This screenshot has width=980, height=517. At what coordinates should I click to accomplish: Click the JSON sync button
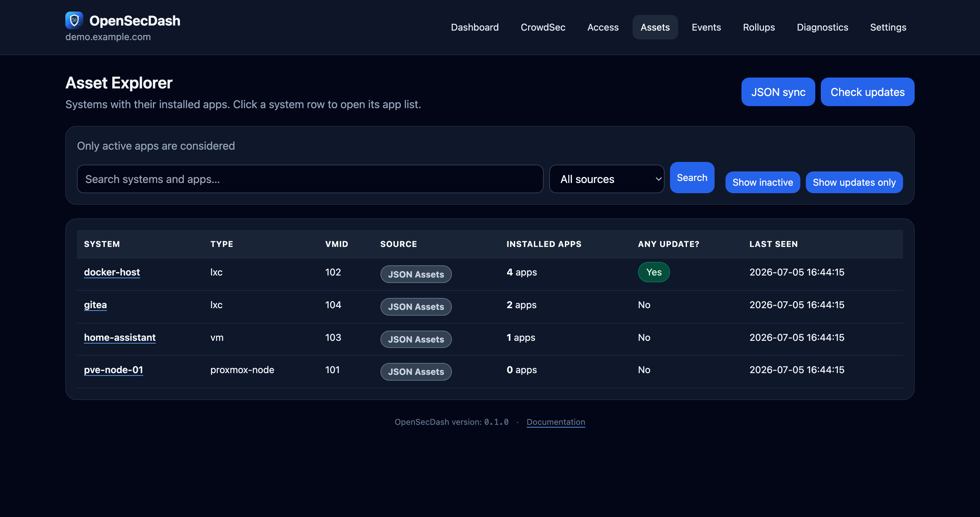tap(778, 92)
